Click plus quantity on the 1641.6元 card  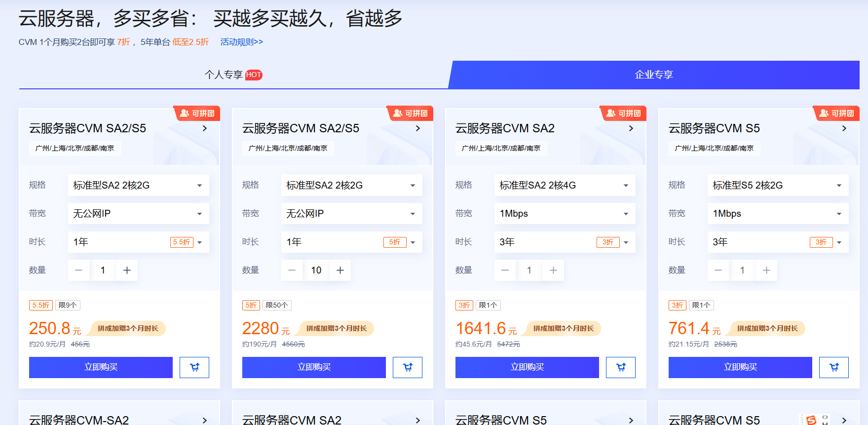tap(553, 270)
